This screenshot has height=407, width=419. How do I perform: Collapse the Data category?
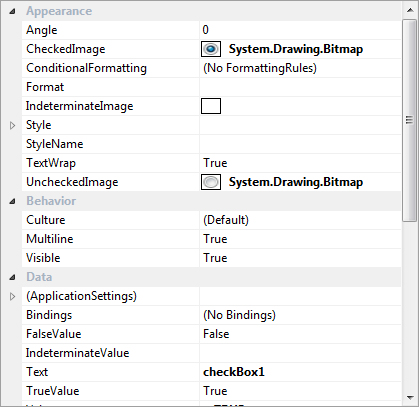tap(12, 277)
